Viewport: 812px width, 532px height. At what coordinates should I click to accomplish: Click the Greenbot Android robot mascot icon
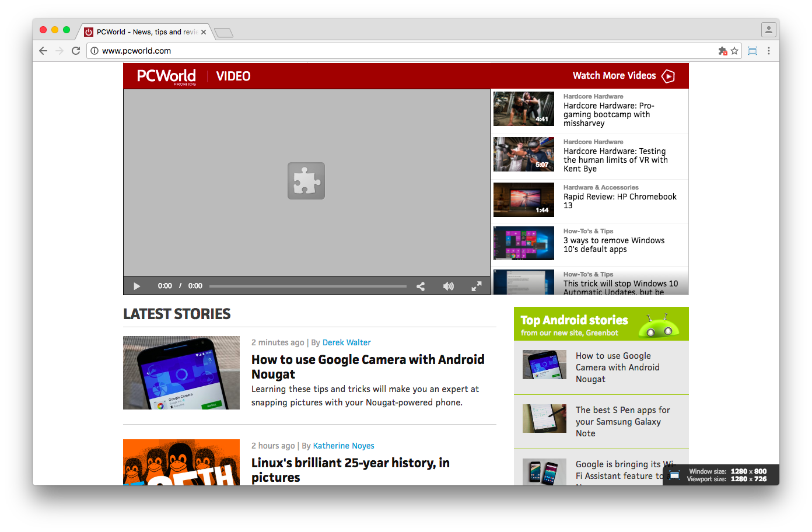pyautogui.click(x=659, y=325)
